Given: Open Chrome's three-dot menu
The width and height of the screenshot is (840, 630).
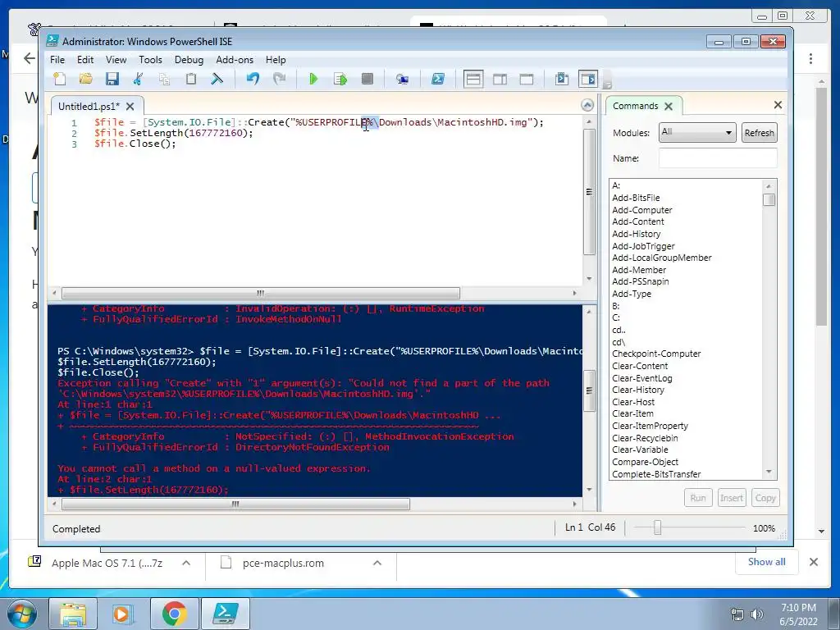Looking at the screenshot, I should click(810, 58).
